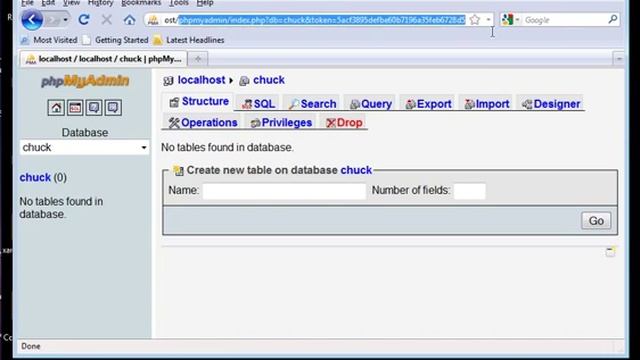Click the chuck link in Create new table heading
Viewport: 640px width, 360px height.
point(356,170)
